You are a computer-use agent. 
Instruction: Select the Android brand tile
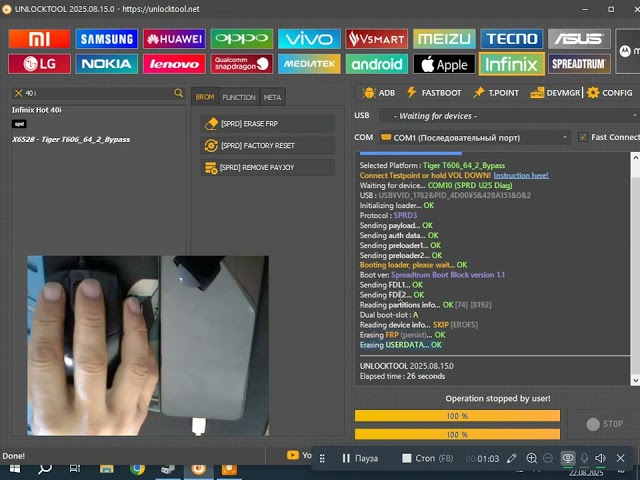pyautogui.click(x=376, y=64)
